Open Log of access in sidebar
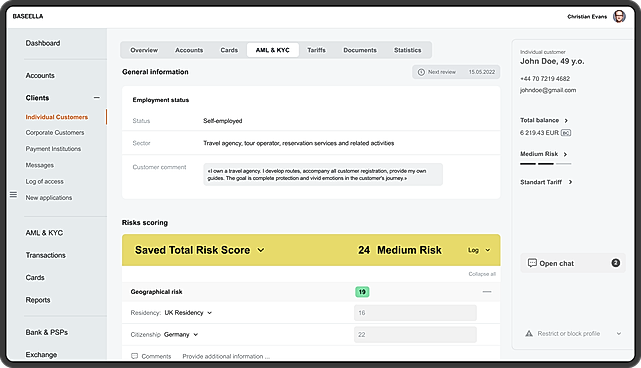 point(45,182)
